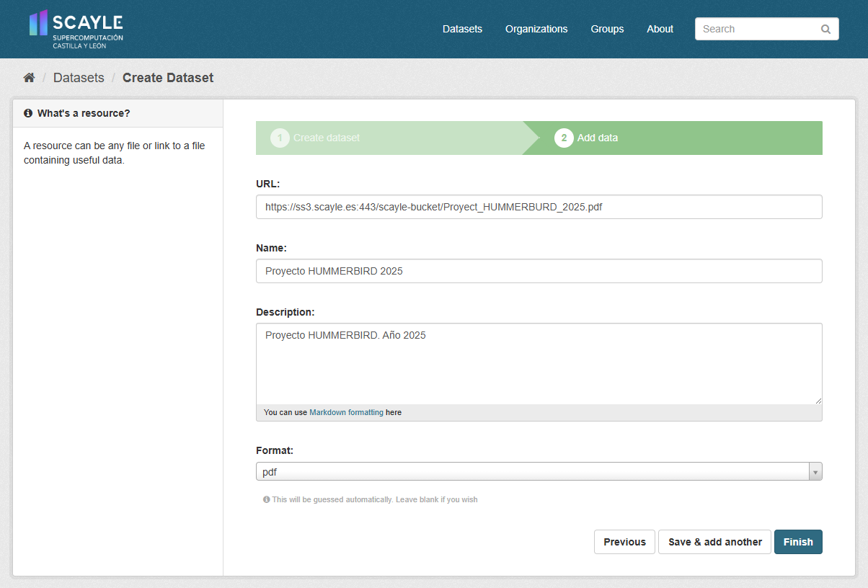This screenshot has width=868, height=588.
Task: Click 'A resource can be any file' text
Action: pos(115,153)
